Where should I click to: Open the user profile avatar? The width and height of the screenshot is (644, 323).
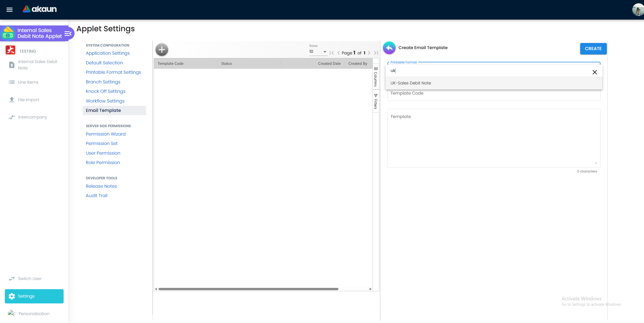click(638, 10)
